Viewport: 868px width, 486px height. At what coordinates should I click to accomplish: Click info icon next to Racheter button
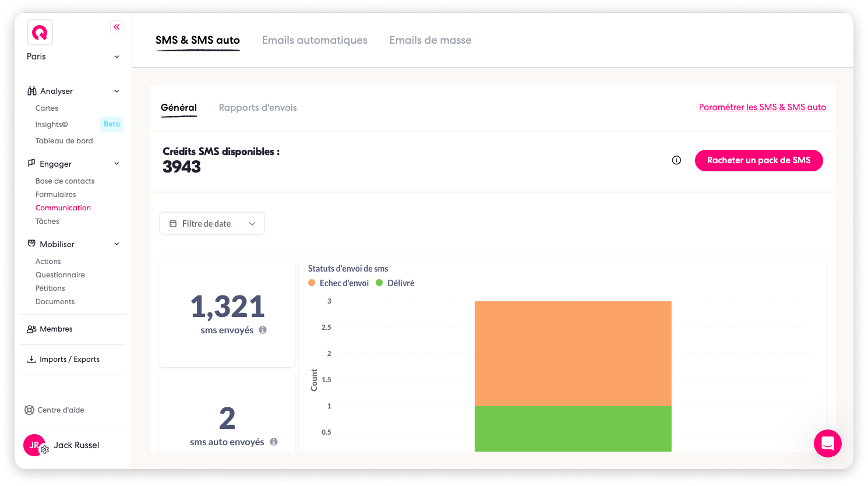(676, 160)
